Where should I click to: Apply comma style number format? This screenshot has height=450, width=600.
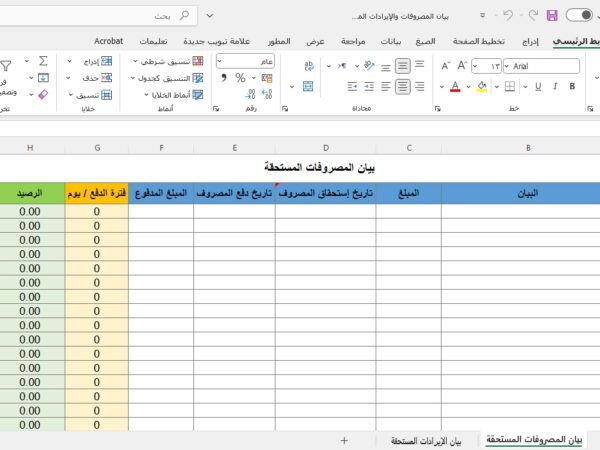(x=224, y=78)
